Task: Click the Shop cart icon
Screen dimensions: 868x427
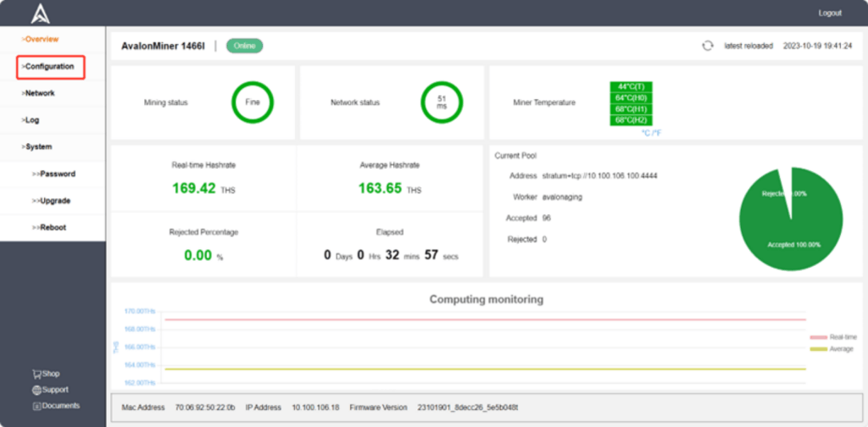Action: 36,374
